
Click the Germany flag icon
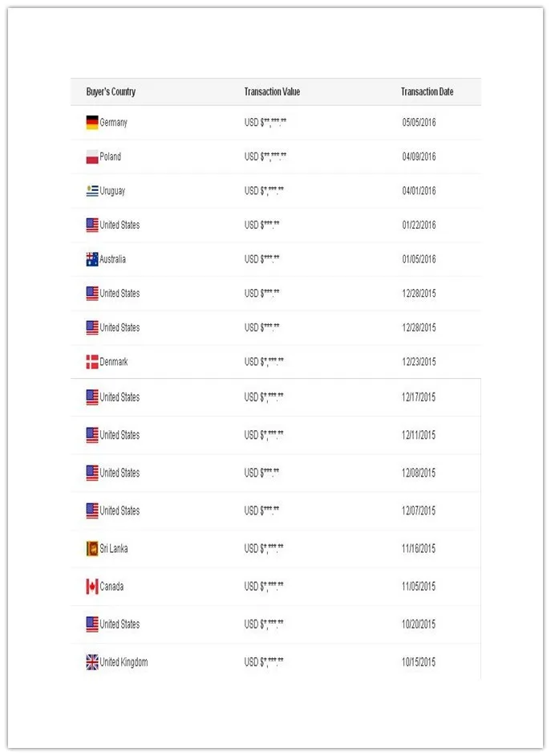92,123
